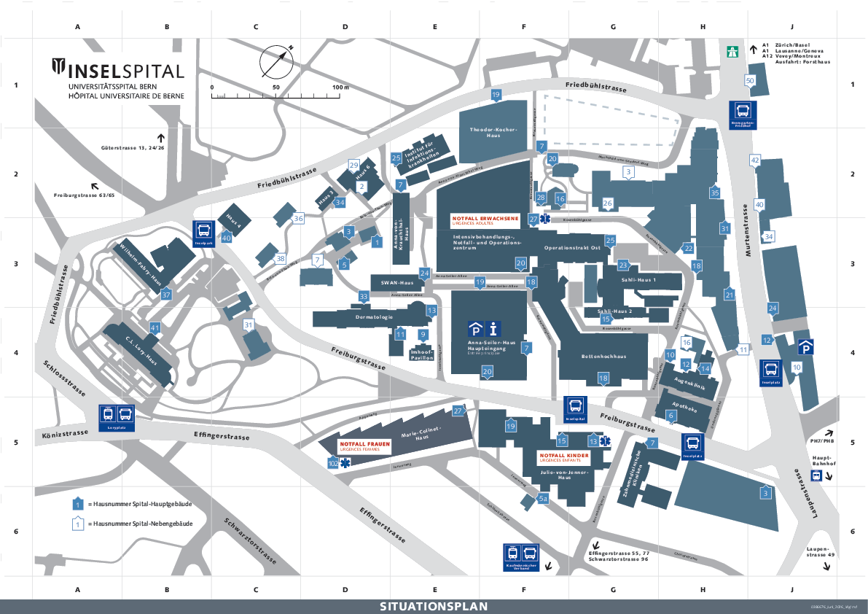Click the filled main-building marker in the legend
868x614 pixels.
78,505
